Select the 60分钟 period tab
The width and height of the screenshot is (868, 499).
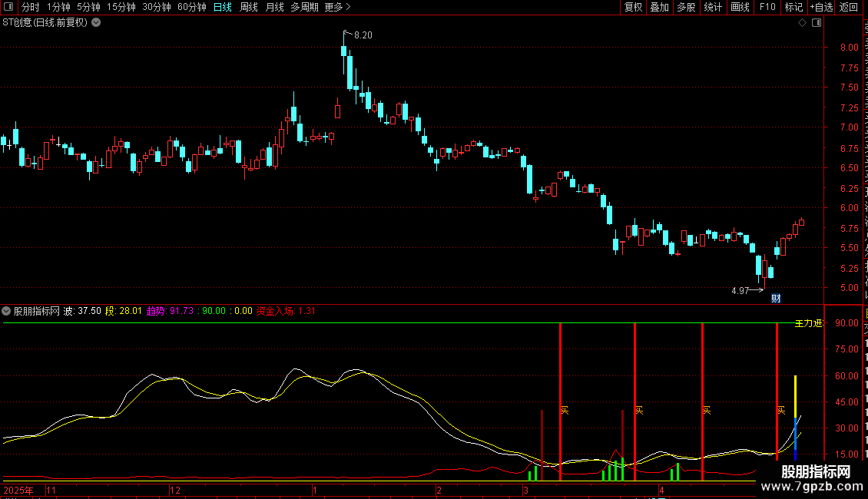[x=191, y=7]
